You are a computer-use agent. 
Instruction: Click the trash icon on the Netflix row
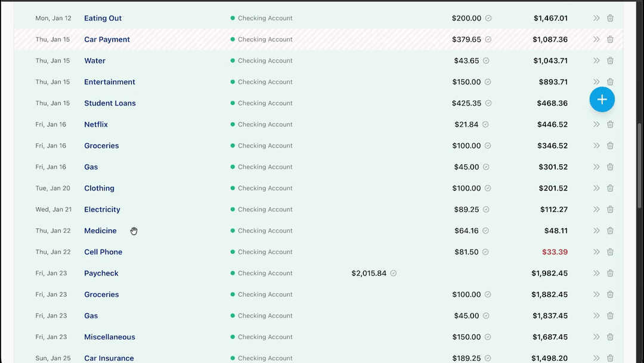coord(610,125)
